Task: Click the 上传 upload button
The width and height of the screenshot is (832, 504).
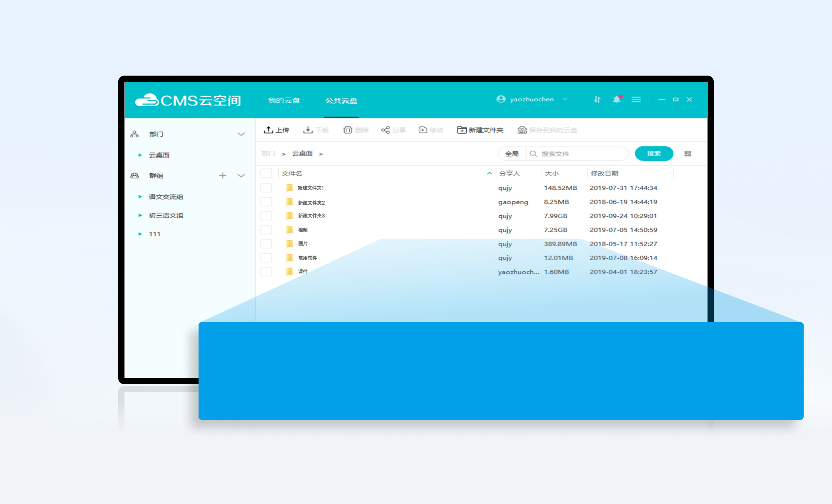Action: [x=277, y=130]
